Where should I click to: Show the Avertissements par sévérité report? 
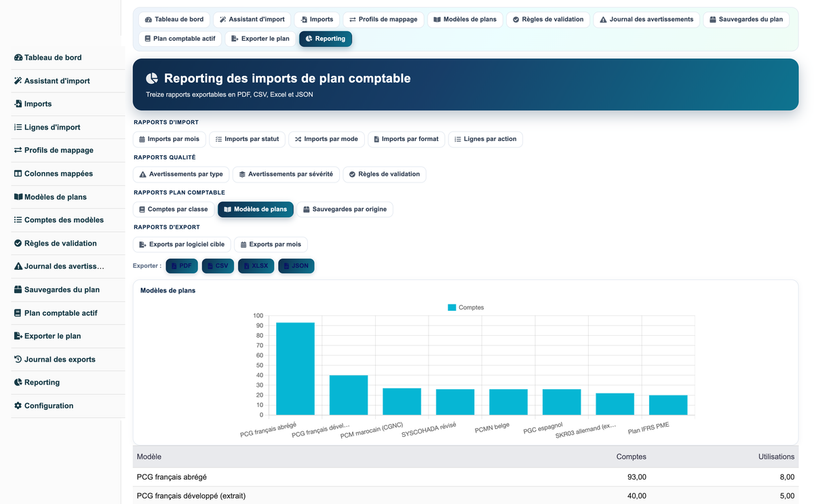click(x=286, y=174)
